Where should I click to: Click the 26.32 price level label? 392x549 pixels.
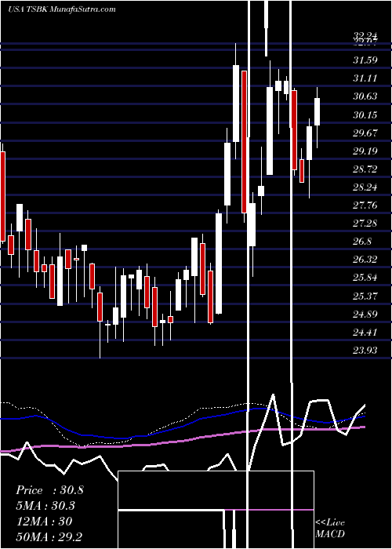[x=365, y=260]
